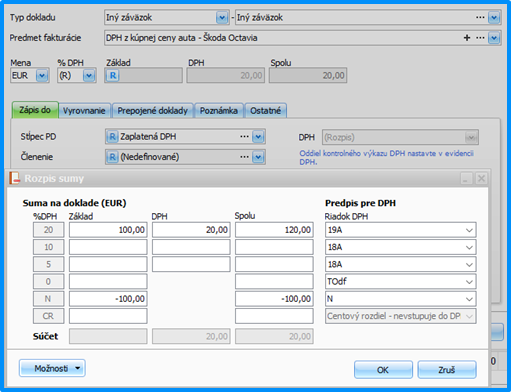This screenshot has width=511, height=392.
Task: Click Spolu field in 10% row
Action: (274, 247)
